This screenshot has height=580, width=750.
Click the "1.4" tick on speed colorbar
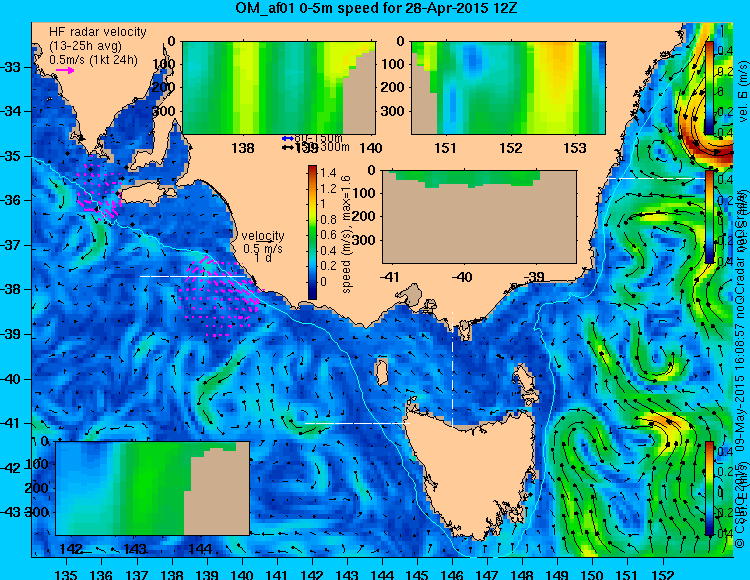point(328,173)
